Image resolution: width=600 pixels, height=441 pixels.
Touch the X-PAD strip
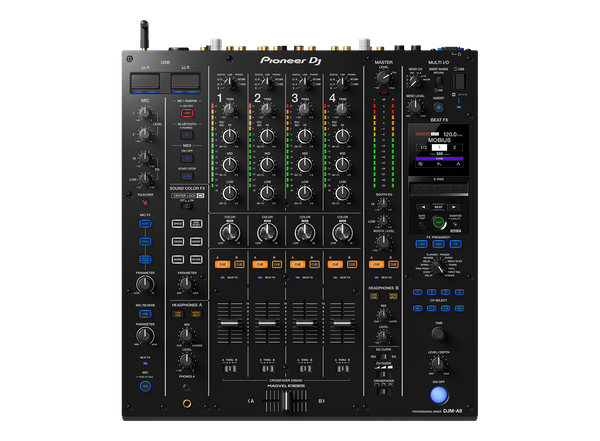tap(439, 189)
